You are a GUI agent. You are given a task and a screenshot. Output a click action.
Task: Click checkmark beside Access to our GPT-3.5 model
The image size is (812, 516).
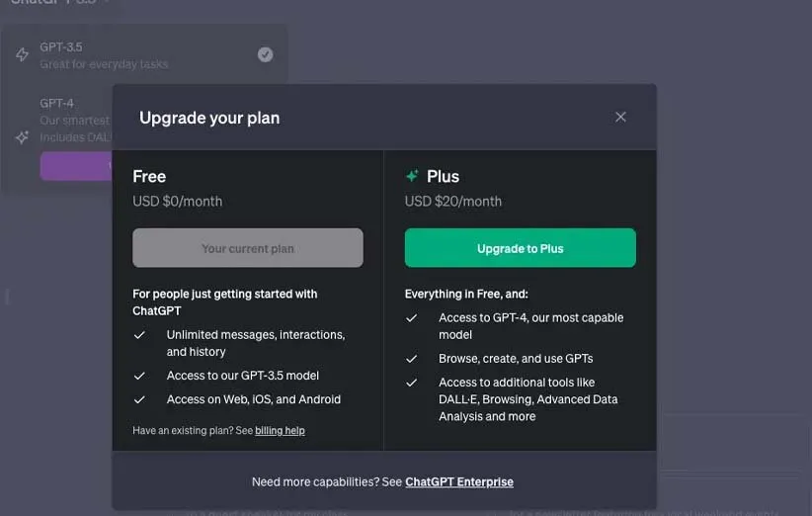click(140, 376)
